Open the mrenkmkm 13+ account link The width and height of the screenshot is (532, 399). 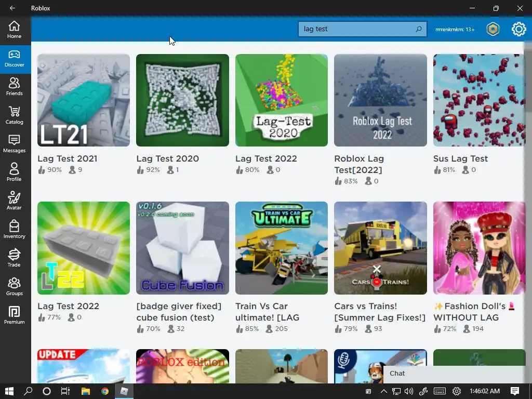tap(455, 30)
